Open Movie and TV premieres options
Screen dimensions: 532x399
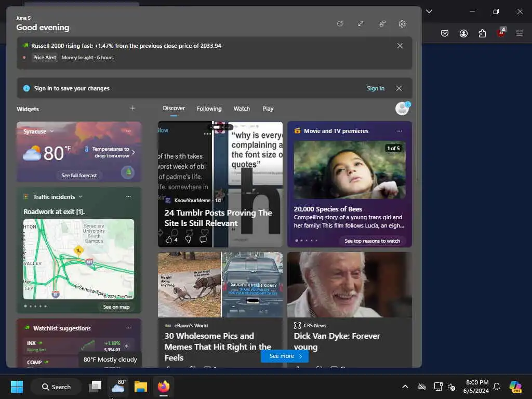click(x=400, y=131)
